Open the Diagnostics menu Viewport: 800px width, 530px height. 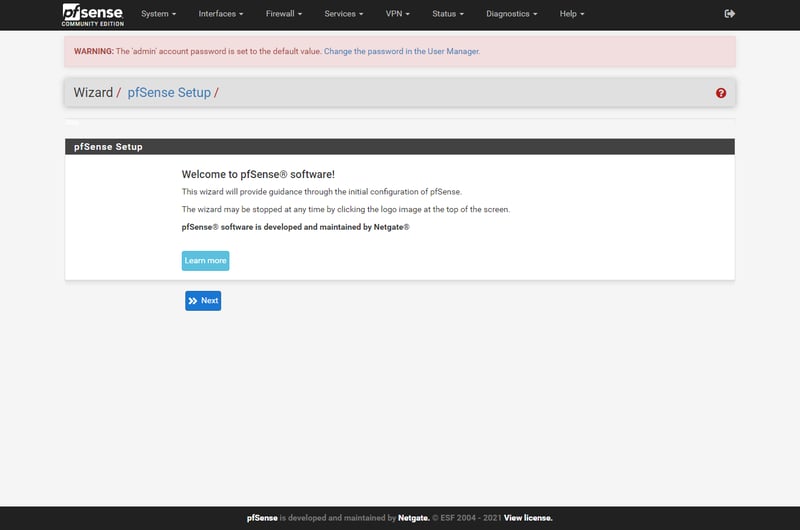click(x=512, y=14)
